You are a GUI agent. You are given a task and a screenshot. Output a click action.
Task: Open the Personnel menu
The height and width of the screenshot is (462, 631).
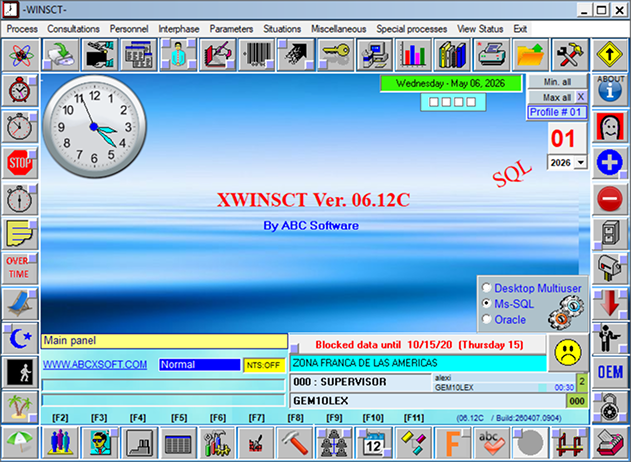[x=129, y=29]
